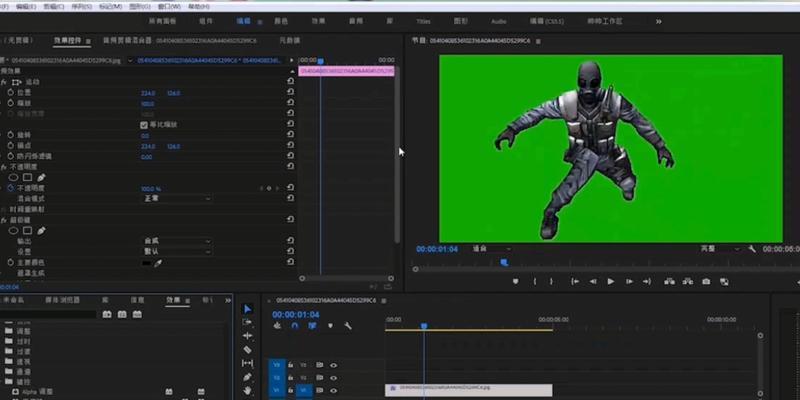Create ellipse mask under Ultra Key
This screenshot has height=400, width=800.
[13, 231]
